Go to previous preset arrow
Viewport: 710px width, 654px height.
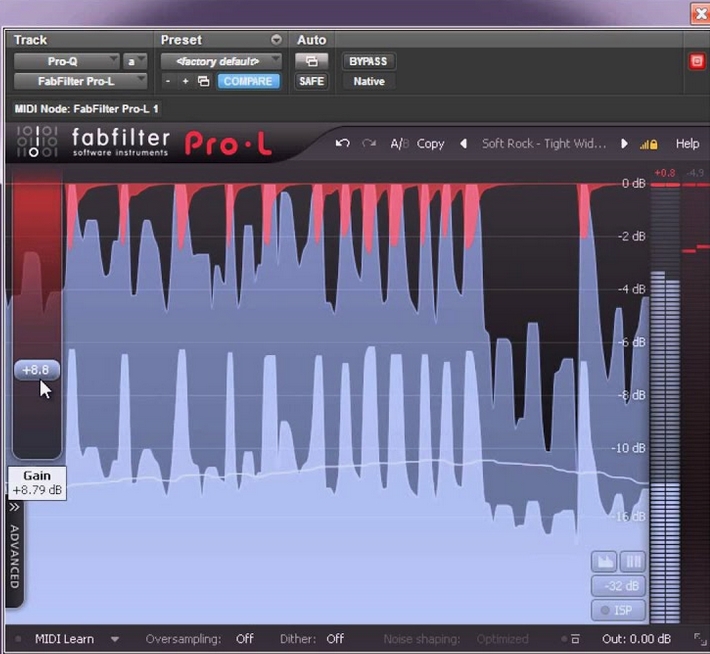463,144
